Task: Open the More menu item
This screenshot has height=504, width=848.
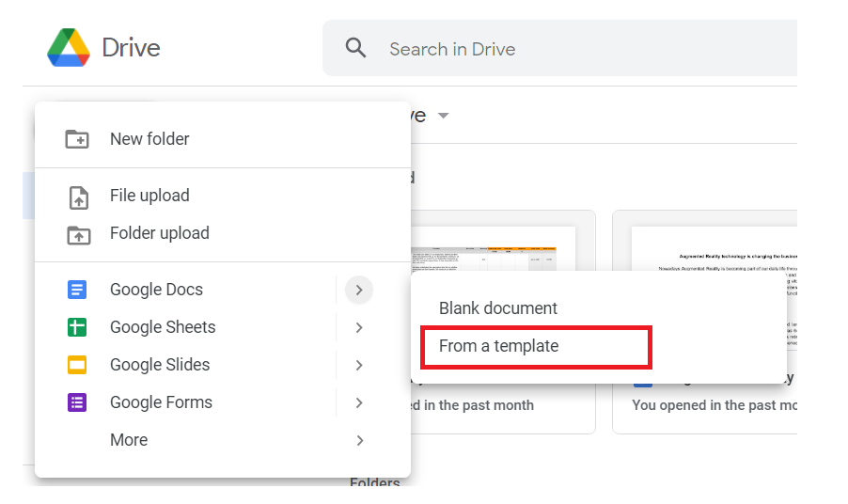Action: click(223, 440)
